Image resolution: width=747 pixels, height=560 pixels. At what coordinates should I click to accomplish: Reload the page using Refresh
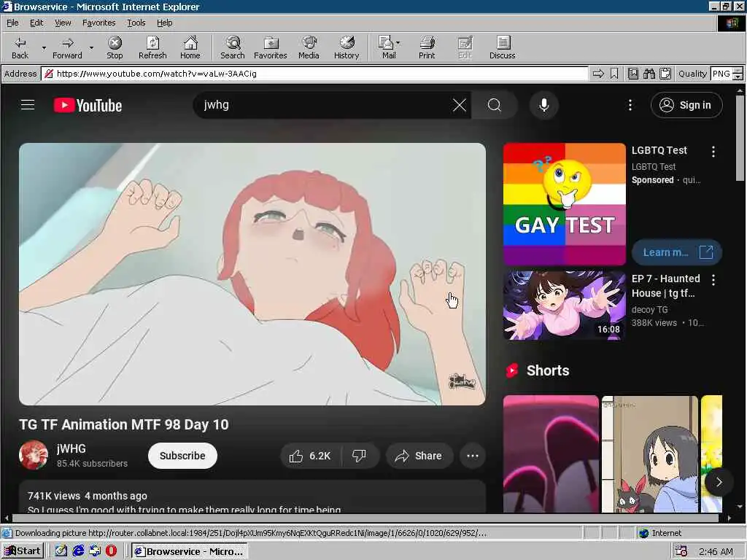[x=152, y=48]
